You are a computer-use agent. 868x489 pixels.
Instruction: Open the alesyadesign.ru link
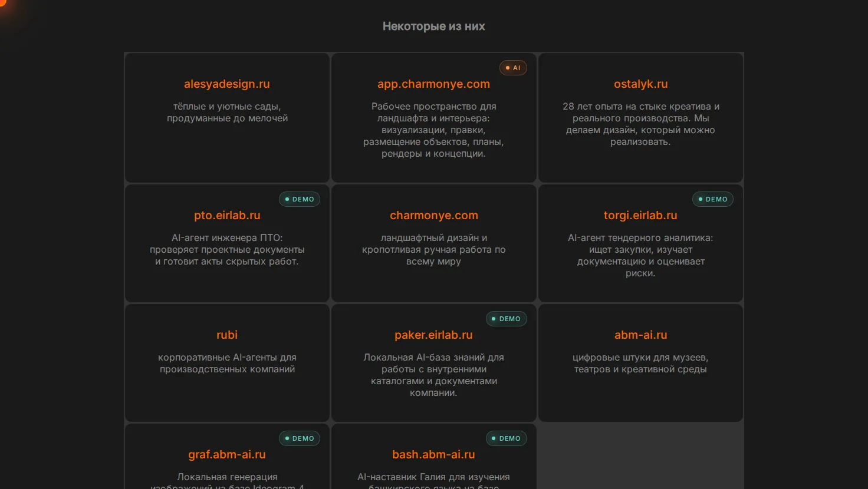(227, 84)
